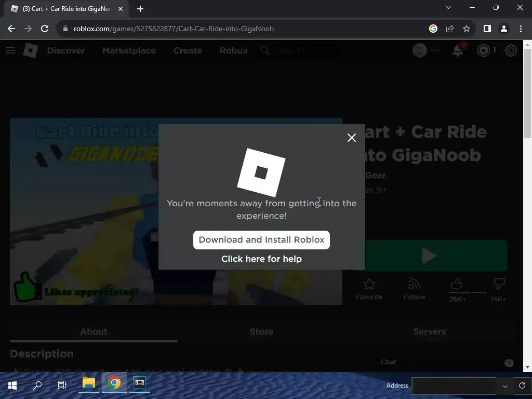Expand the taskbar Address dropdown
Screen dimensions: 532x399
pyautogui.click(x=504, y=386)
